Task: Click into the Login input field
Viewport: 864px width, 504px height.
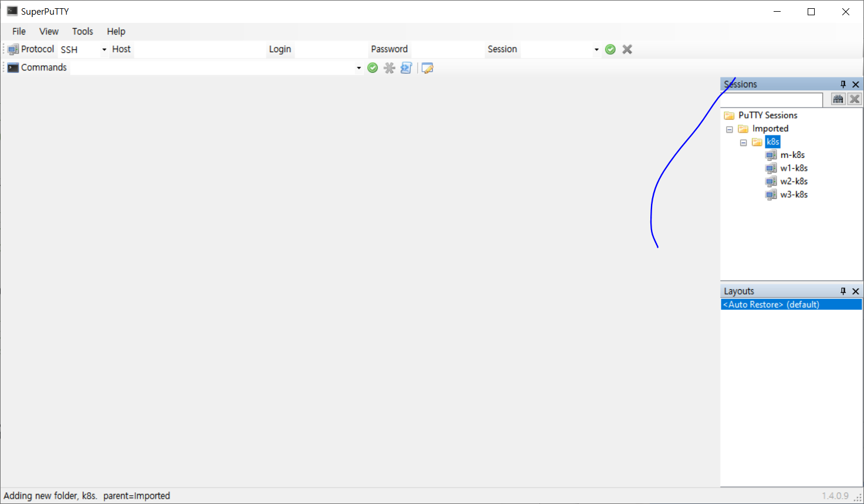Action: click(330, 49)
